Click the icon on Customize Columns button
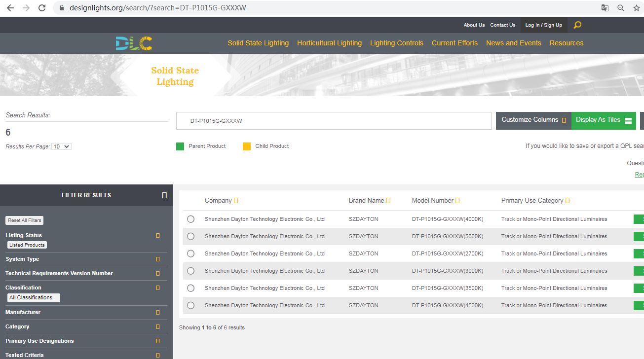Viewport: 644px width, 359px height. pyautogui.click(x=564, y=120)
